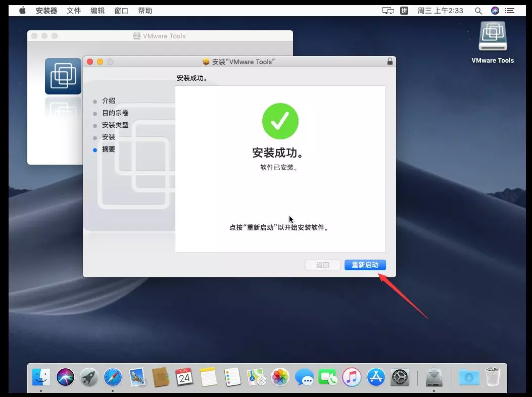This screenshot has width=532, height=397.
Task: Click the screen mirroring display icon in menu bar
Action: point(388,11)
